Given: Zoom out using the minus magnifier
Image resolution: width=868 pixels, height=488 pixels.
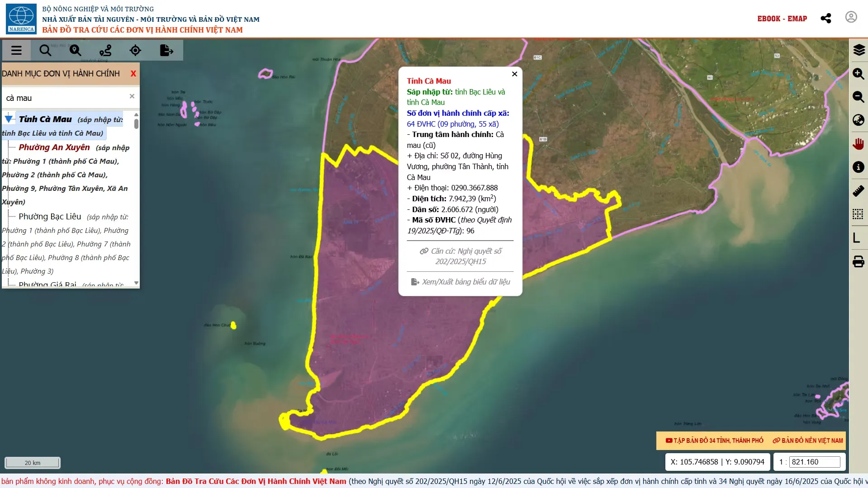Looking at the screenshot, I should coord(859,97).
